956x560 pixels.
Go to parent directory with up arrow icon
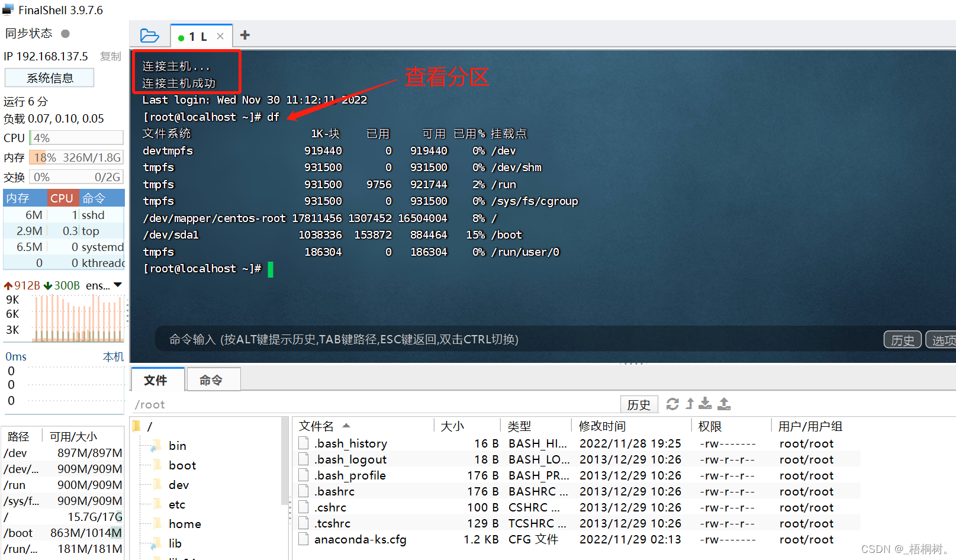[x=688, y=403]
